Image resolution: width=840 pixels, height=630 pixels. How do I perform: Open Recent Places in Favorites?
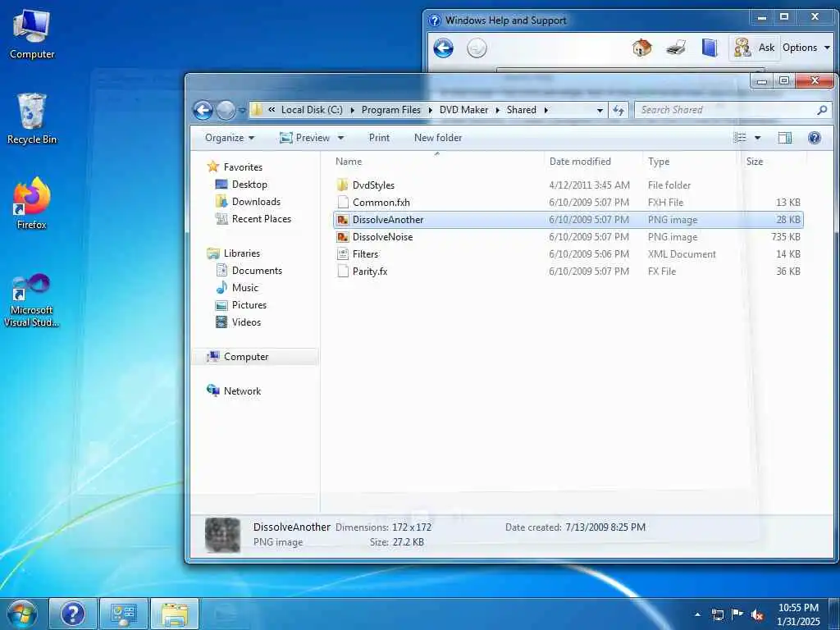click(x=262, y=218)
